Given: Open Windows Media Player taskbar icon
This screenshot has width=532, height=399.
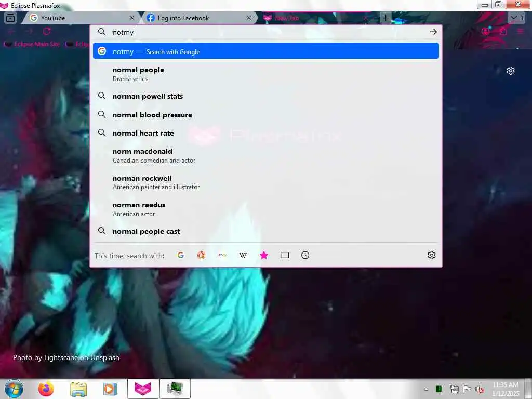Looking at the screenshot, I should pyautogui.click(x=110, y=389).
